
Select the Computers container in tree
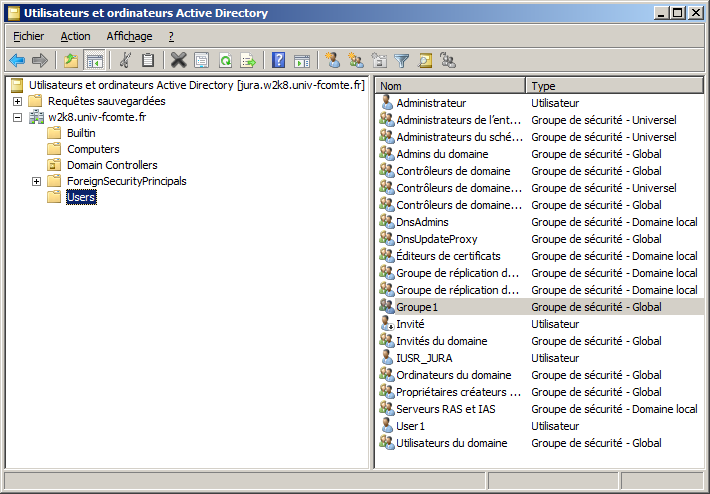pos(93,149)
